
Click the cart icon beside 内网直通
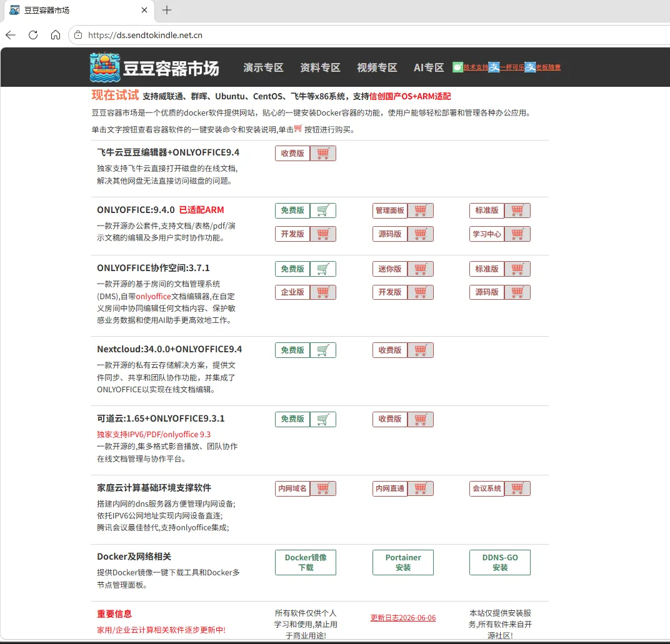(x=421, y=488)
